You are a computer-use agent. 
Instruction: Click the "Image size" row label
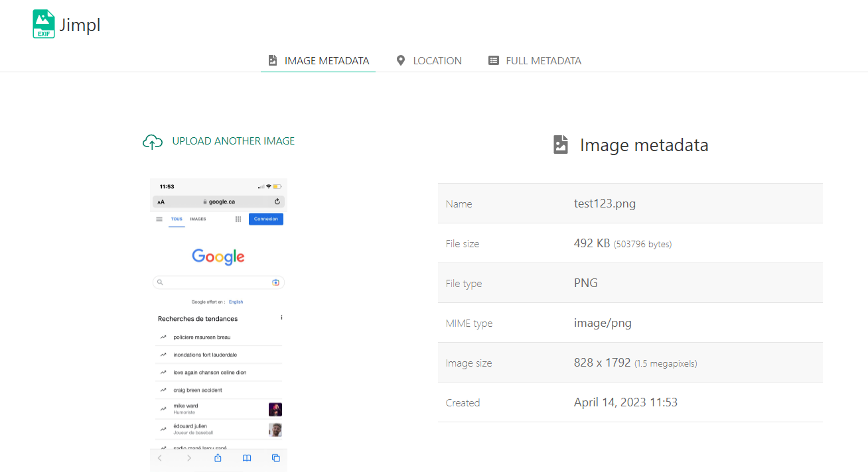469,363
